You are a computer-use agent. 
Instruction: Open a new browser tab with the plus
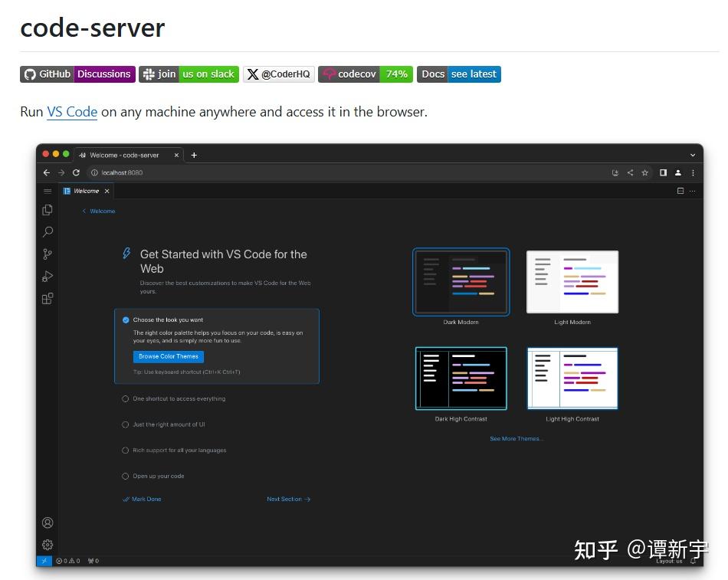click(x=194, y=155)
